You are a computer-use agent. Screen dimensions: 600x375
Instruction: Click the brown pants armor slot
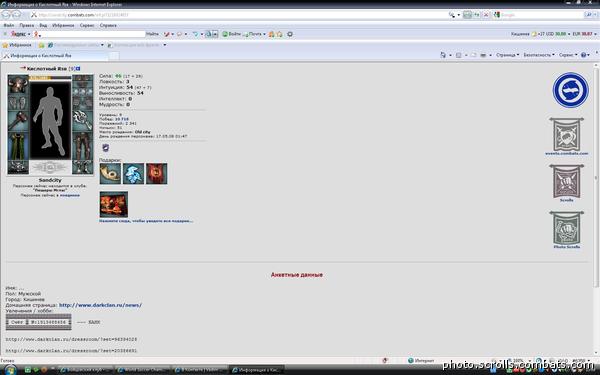point(82,146)
